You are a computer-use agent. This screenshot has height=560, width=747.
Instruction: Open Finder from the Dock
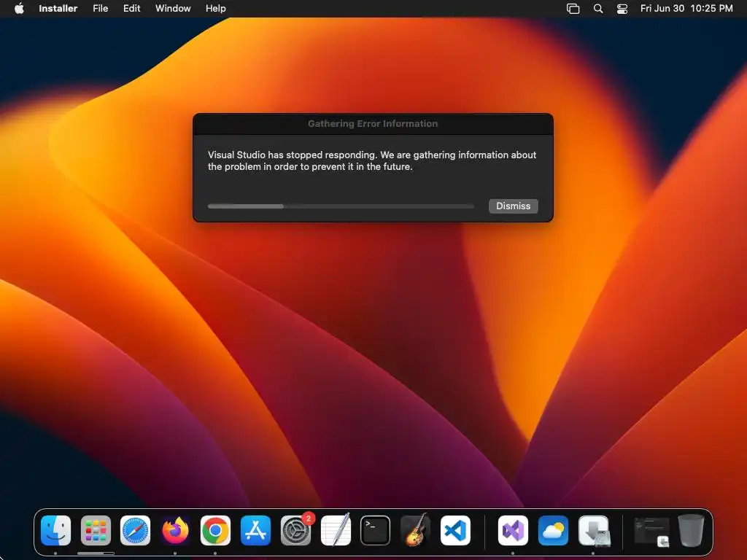pyautogui.click(x=55, y=531)
